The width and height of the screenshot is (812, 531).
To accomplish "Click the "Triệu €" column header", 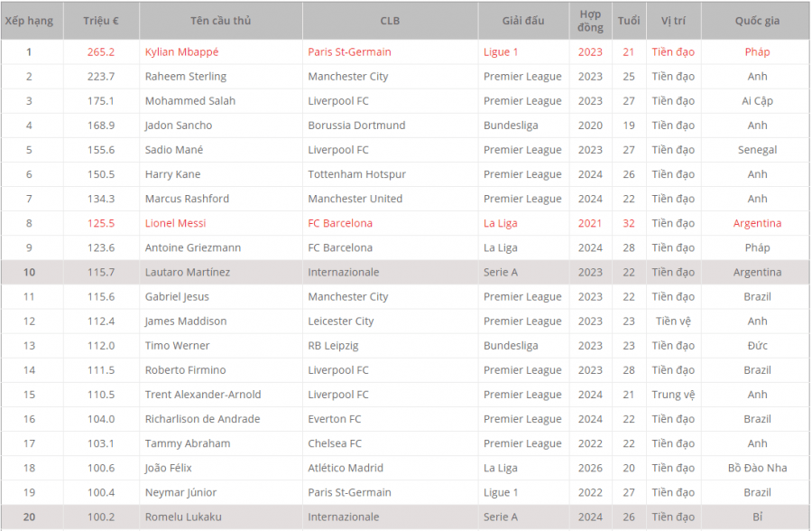I will pyautogui.click(x=101, y=21).
